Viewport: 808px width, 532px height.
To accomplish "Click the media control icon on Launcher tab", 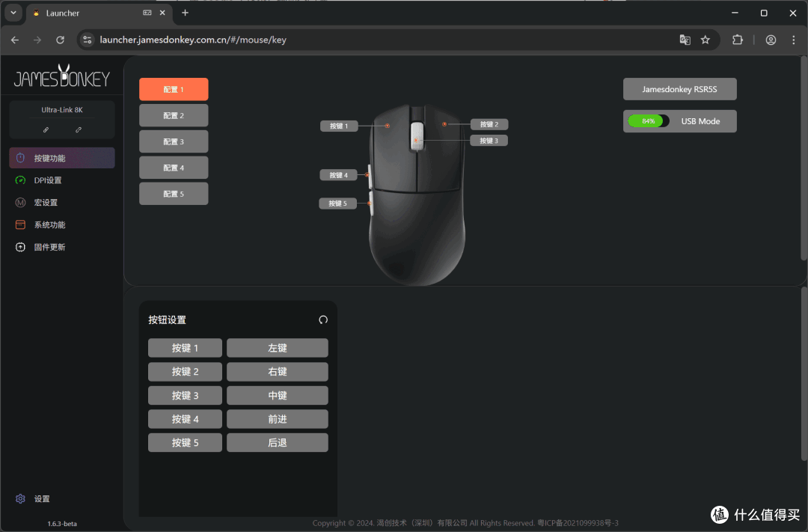I will 147,13.
